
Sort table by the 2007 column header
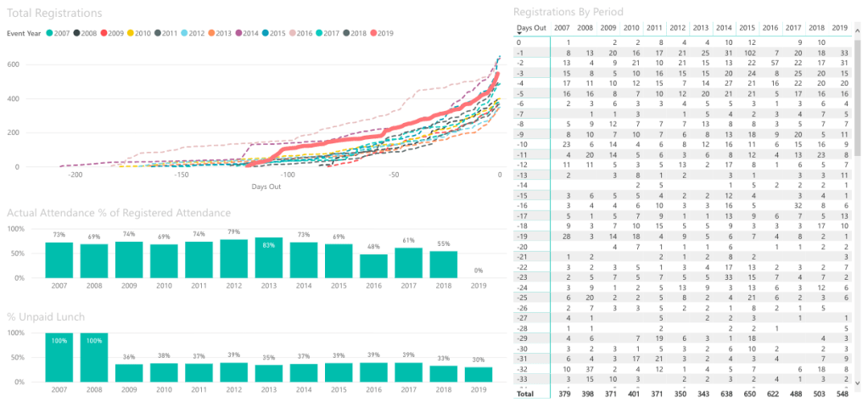pyautogui.click(x=562, y=27)
